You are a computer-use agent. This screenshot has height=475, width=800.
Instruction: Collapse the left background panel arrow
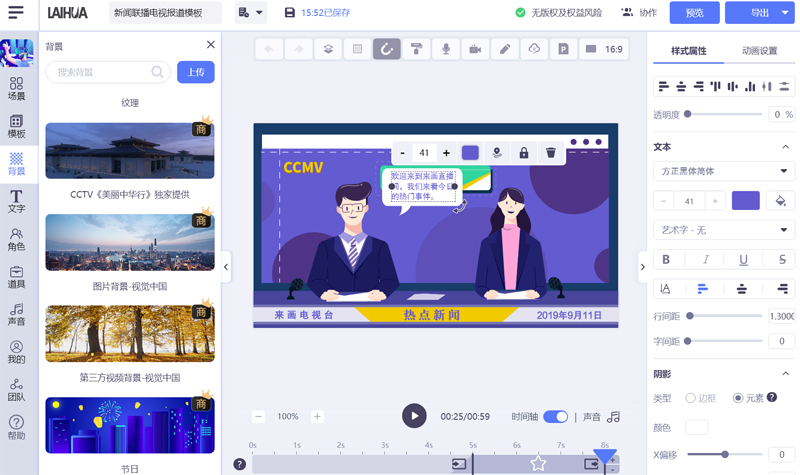pos(226,266)
